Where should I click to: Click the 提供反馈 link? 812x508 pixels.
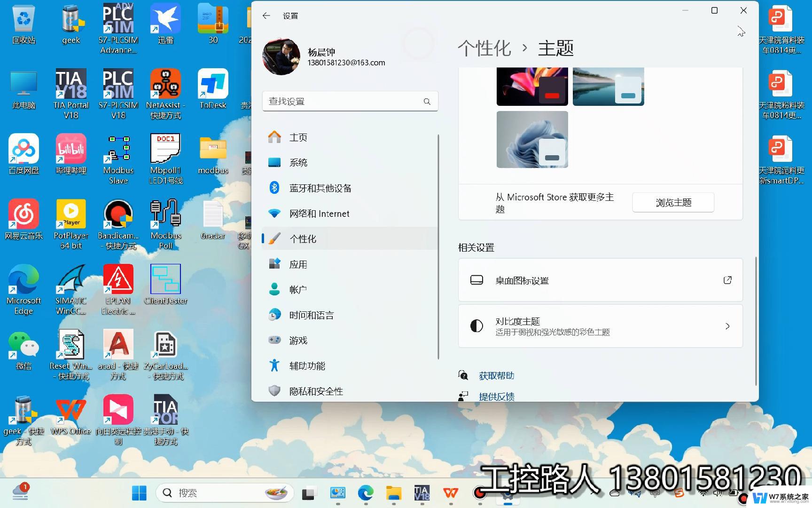496,397
